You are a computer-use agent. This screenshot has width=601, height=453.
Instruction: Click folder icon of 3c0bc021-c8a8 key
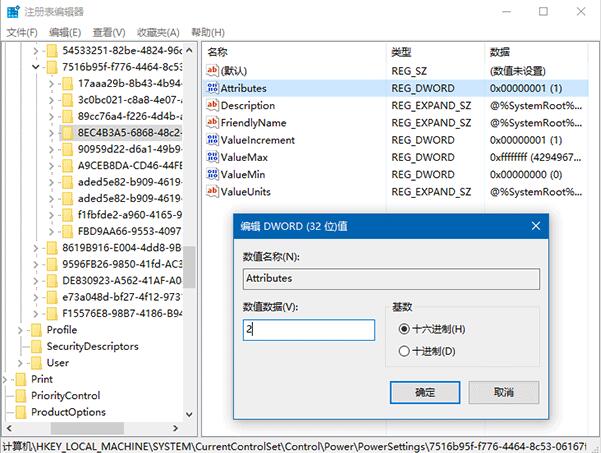coord(67,100)
